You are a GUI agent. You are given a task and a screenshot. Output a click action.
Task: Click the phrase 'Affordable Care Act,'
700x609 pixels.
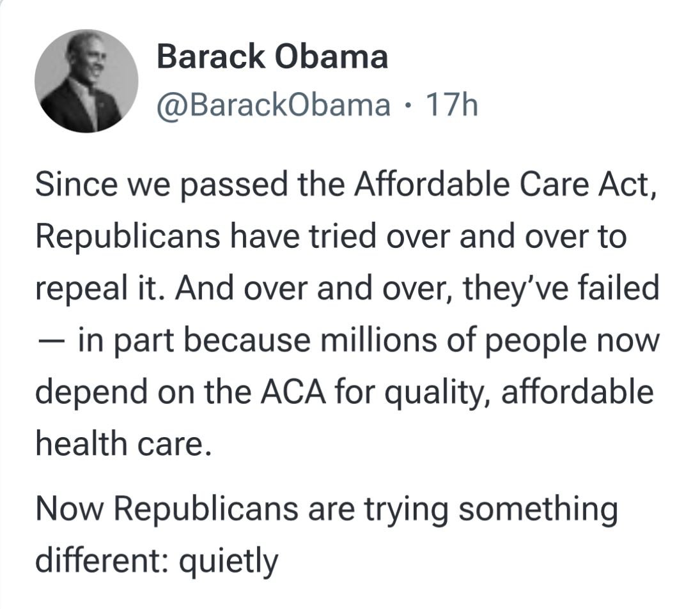[x=506, y=185]
